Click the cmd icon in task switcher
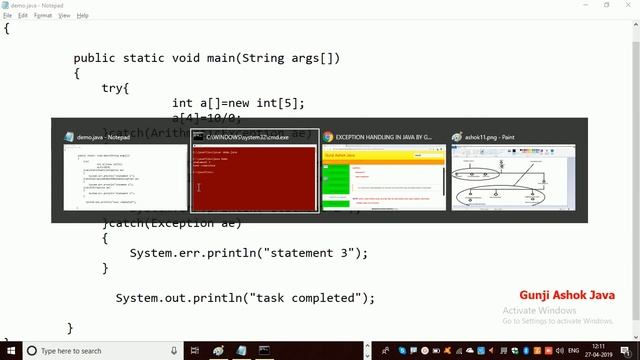This screenshot has height=360, width=640. [198, 137]
